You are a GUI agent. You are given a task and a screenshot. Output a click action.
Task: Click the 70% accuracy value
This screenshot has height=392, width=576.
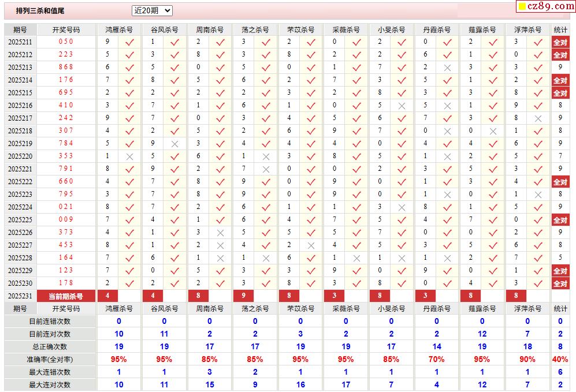click(x=437, y=360)
